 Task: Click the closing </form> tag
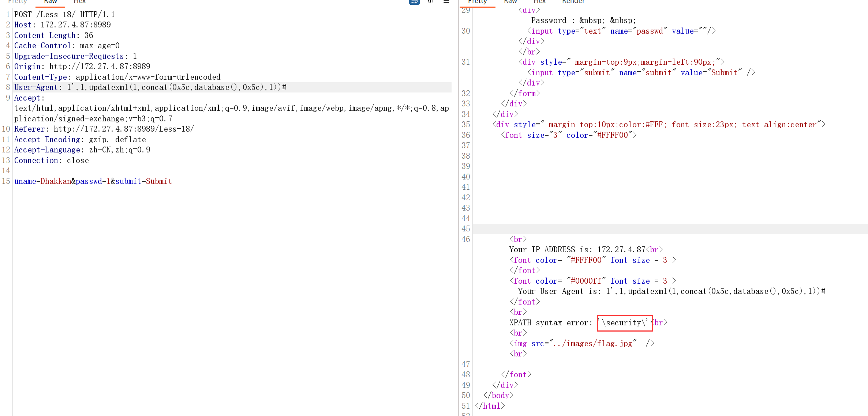tap(525, 94)
